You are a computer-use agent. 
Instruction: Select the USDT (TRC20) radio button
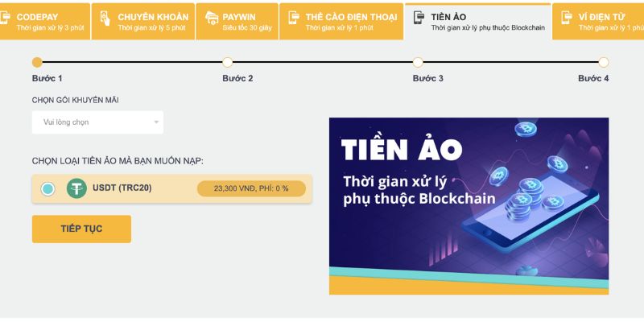pyautogui.click(x=47, y=188)
